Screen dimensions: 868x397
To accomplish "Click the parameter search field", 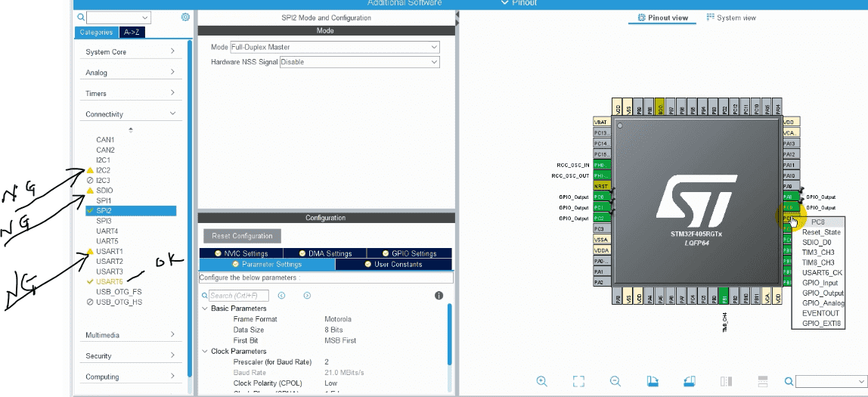I will point(238,296).
